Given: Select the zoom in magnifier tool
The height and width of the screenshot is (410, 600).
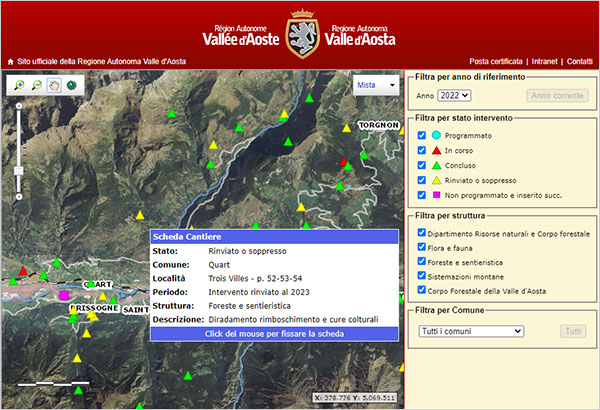Looking at the screenshot, I should pyautogui.click(x=21, y=86).
